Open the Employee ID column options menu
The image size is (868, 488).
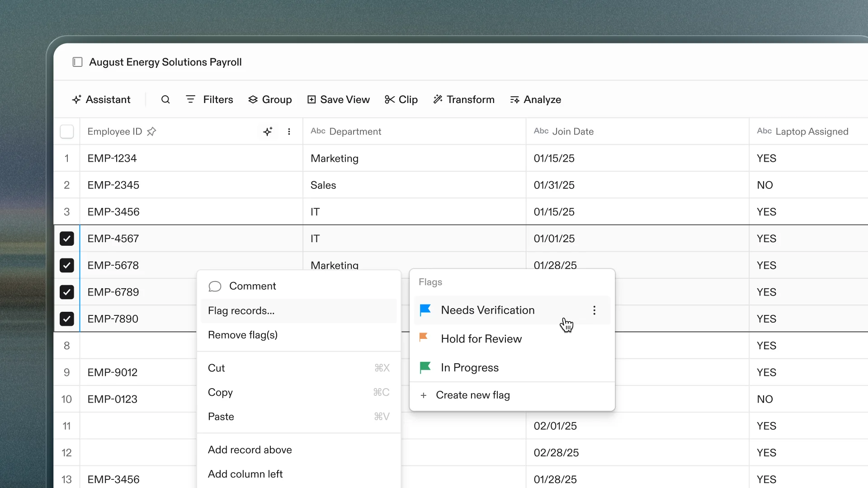pos(289,131)
